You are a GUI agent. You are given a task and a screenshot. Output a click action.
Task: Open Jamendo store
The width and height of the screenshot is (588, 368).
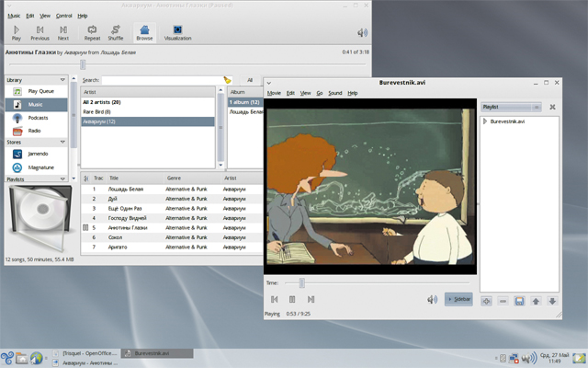tap(37, 154)
